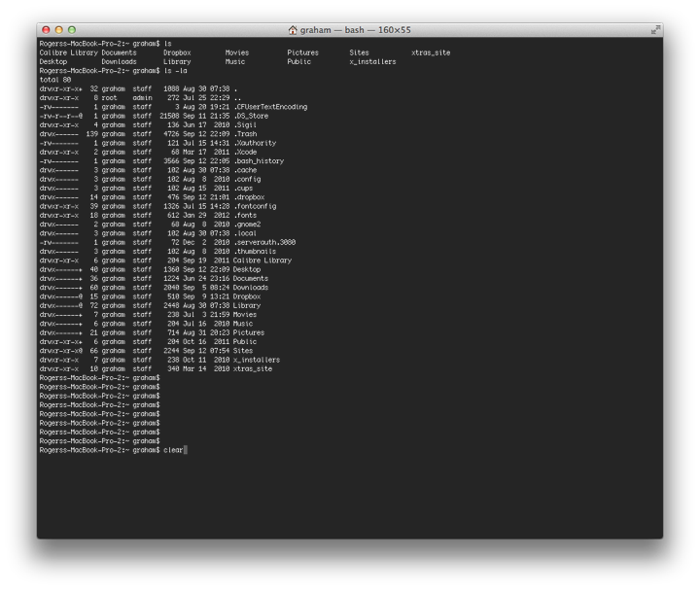Click the '.bash_history' entry in the listing
The width and height of the screenshot is (700, 590).
(x=259, y=161)
